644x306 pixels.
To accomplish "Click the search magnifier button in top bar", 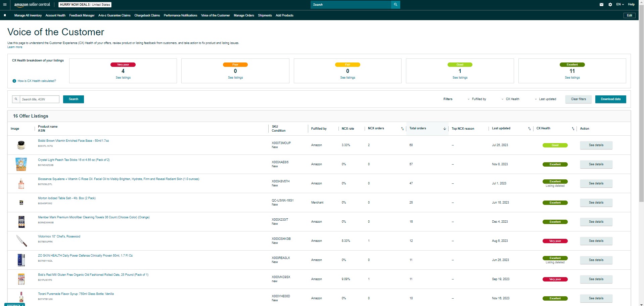I will click(x=396, y=5).
